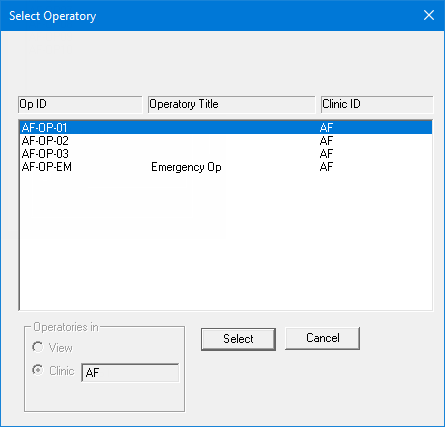Click the Select button
The width and height of the screenshot is (445, 427).
[238, 339]
